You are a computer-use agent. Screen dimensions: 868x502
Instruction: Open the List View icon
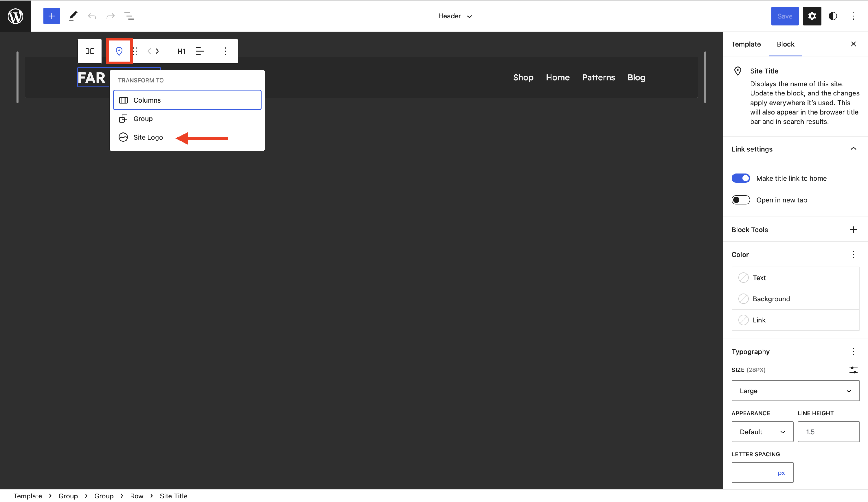click(129, 16)
